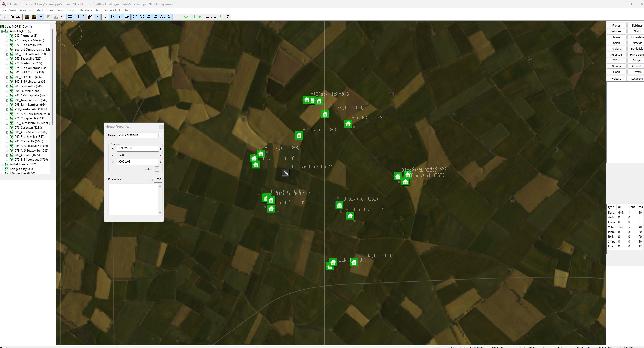Open the Surface Edit menu
This screenshot has height=348, width=644.
coord(112,10)
